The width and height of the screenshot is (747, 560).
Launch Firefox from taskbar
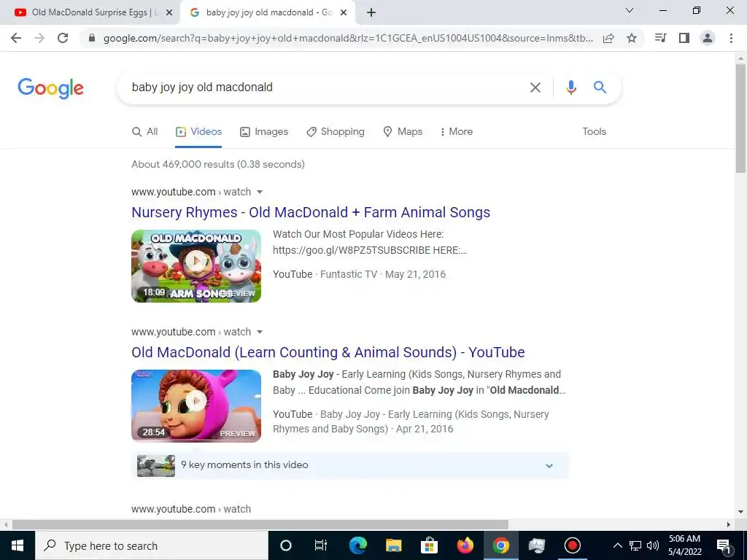(x=465, y=545)
